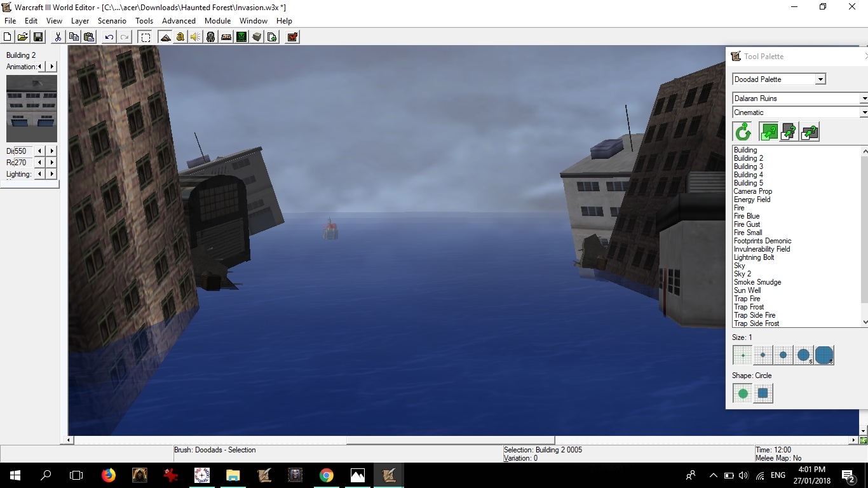Screen dimensions: 868x488
Task: Open the Sound Editor speaker icon
Action: point(195,37)
